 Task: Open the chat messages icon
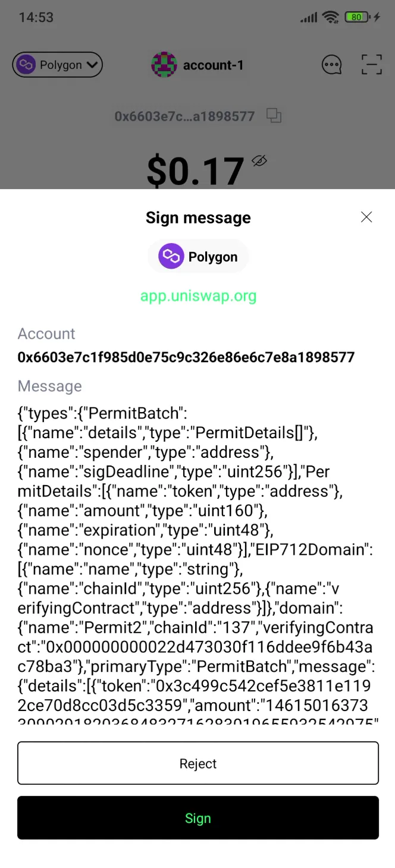[x=331, y=65]
